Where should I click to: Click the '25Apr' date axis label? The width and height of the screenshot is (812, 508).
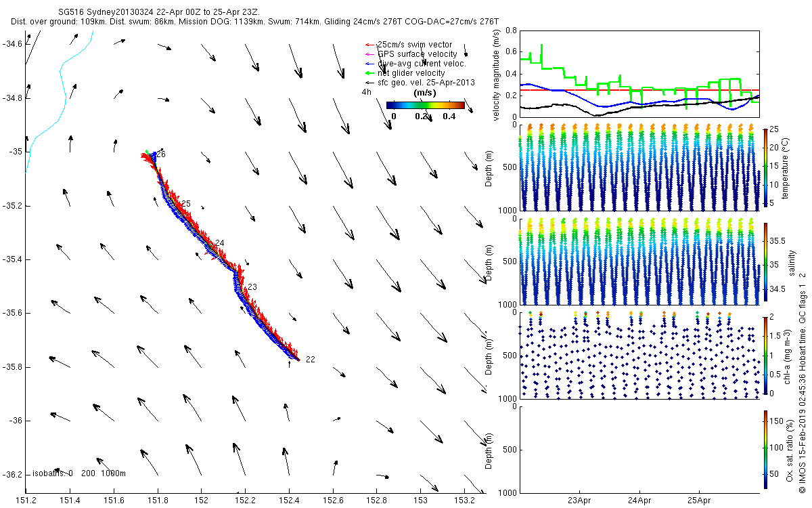point(699,501)
